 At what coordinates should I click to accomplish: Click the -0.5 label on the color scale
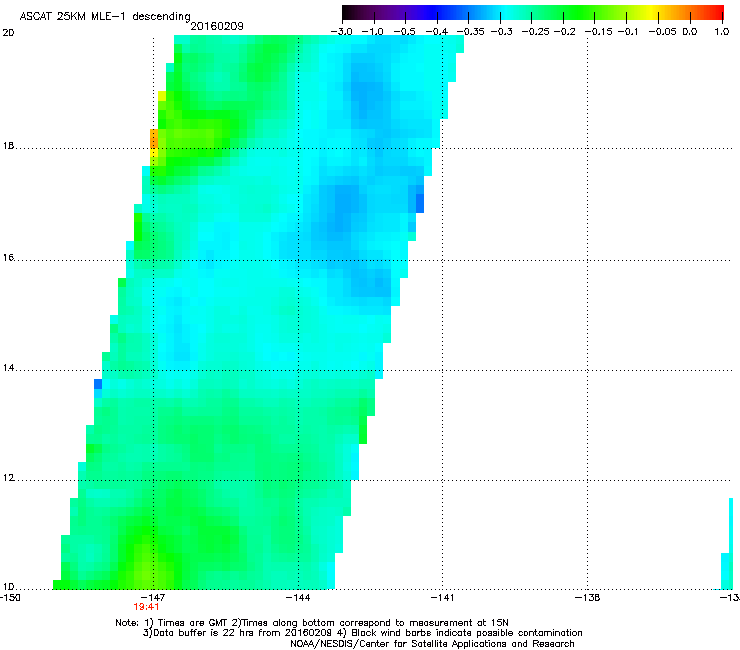tap(405, 32)
